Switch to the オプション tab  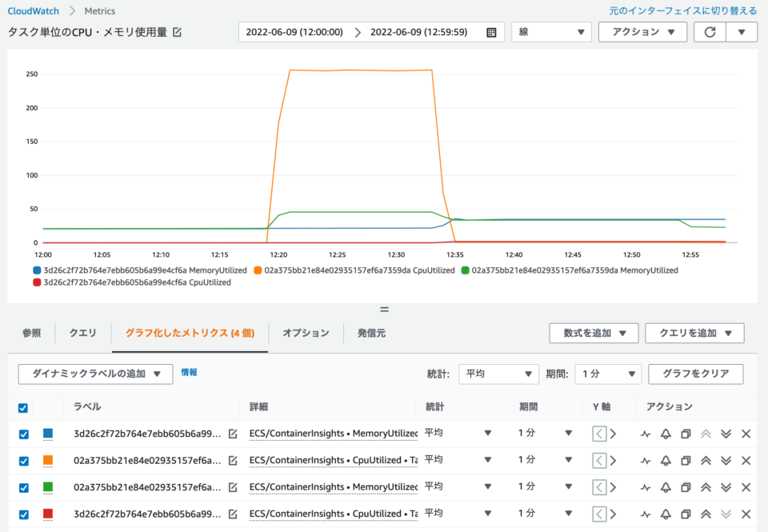click(x=305, y=334)
